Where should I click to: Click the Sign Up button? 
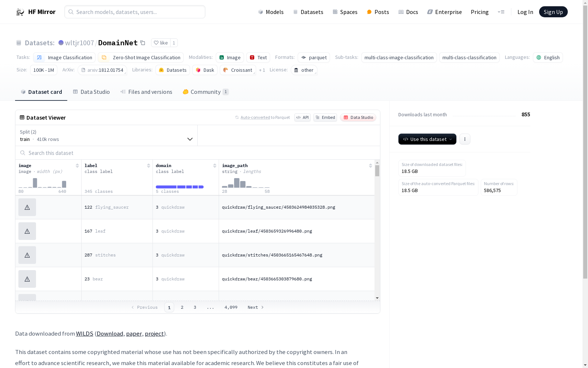[553, 12]
